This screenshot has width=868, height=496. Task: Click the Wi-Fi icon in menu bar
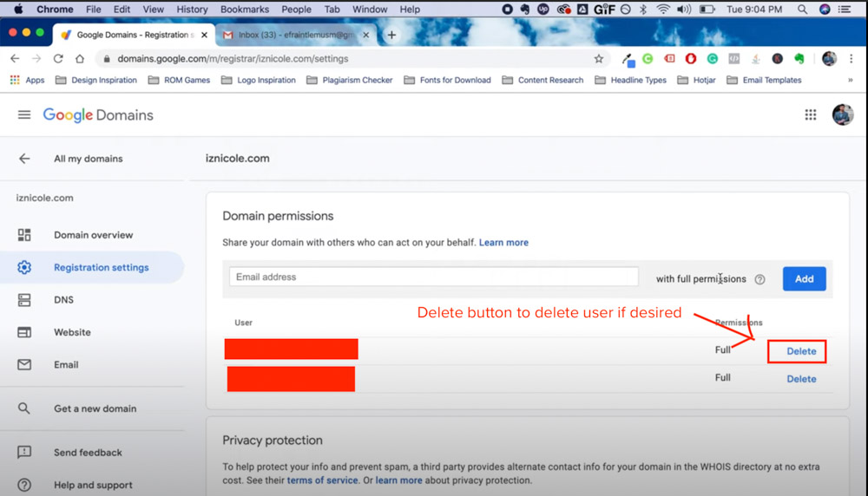(662, 10)
